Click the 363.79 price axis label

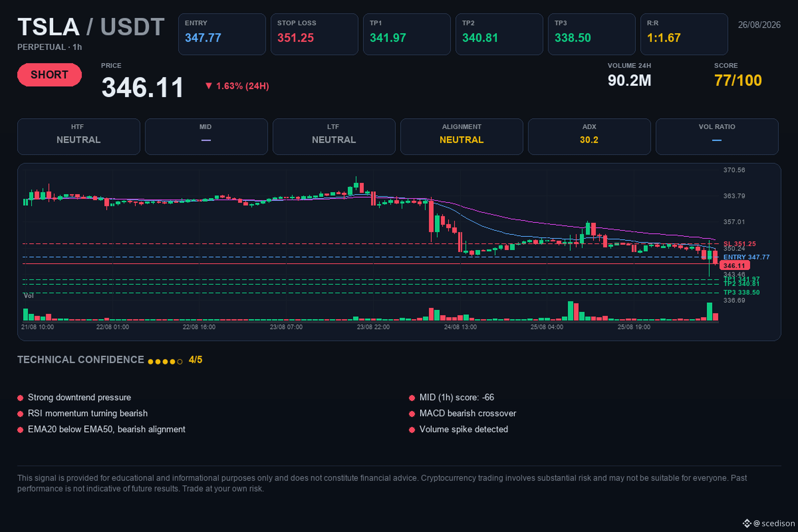tap(734, 196)
